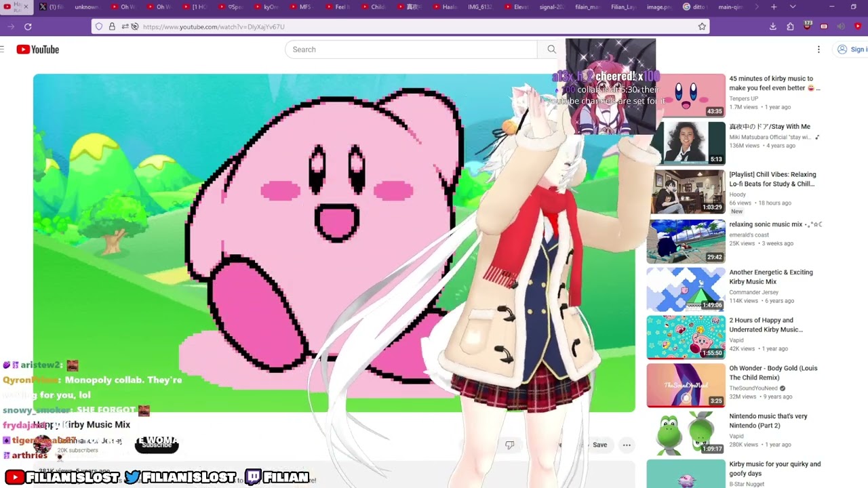Click the red rectangular extension icon in toolbar
This screenshot has height=488, width=868.
pos(824,26)
